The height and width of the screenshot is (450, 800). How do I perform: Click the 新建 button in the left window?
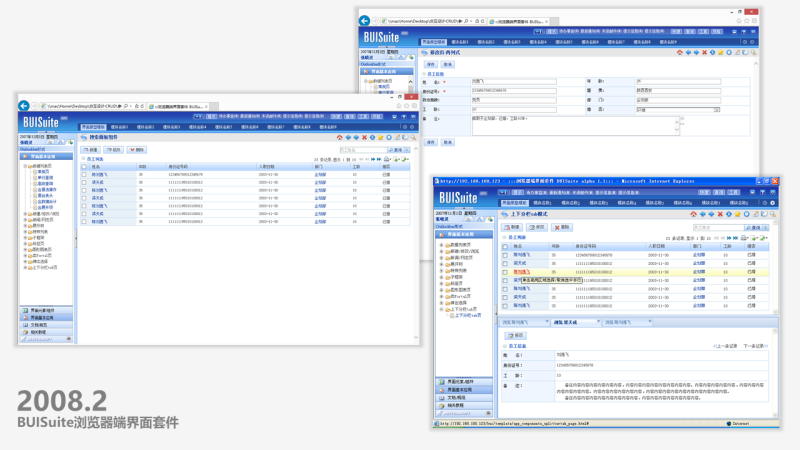coord(91,150)
